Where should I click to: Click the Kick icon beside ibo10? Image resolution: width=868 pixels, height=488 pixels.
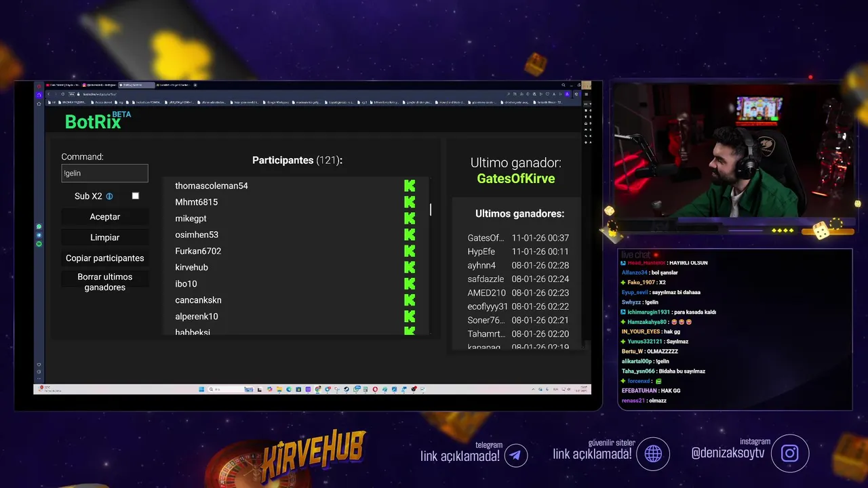click(x=410, y=283)
